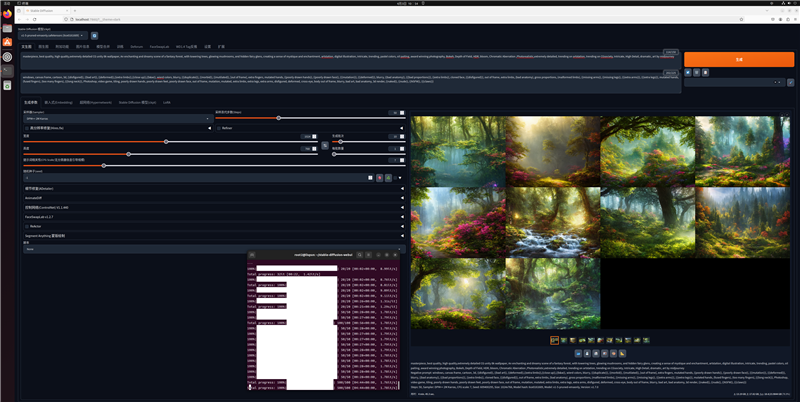Select the first thumbnail in gallery strip

554,340
